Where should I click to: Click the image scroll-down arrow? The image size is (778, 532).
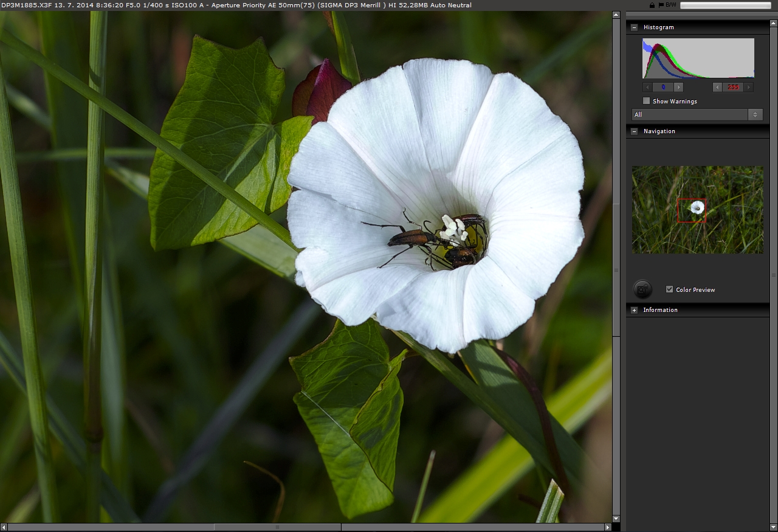(x=616, y=519)
